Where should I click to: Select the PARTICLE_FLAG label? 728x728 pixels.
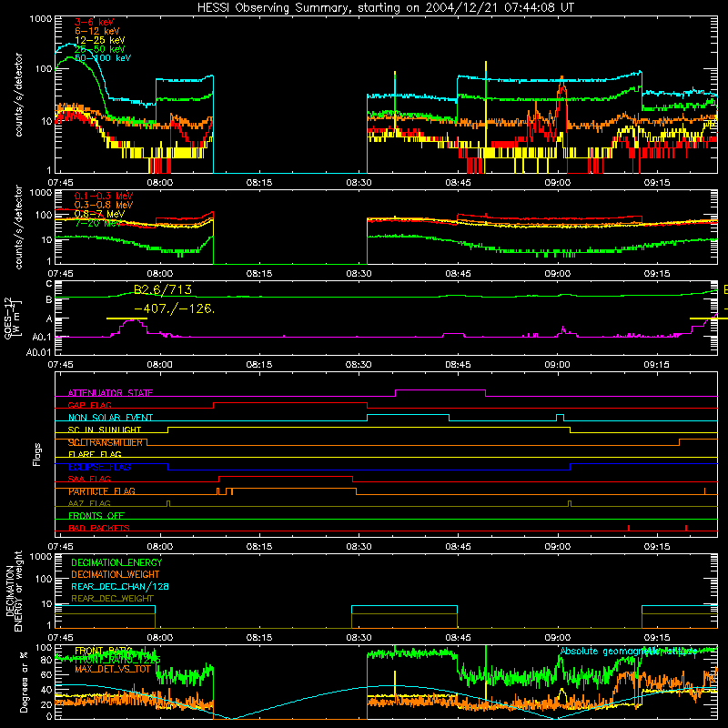coord(102,491)
